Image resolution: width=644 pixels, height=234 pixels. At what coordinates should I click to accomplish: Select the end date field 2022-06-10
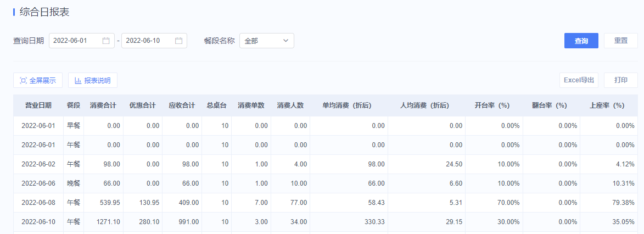tap(154, 41)
